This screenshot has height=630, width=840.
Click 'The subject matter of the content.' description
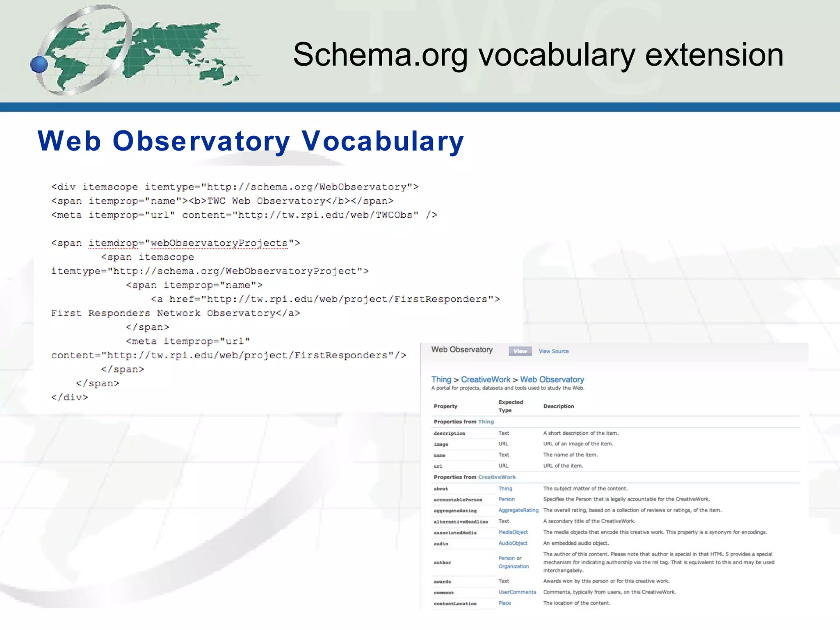(585, 488)
